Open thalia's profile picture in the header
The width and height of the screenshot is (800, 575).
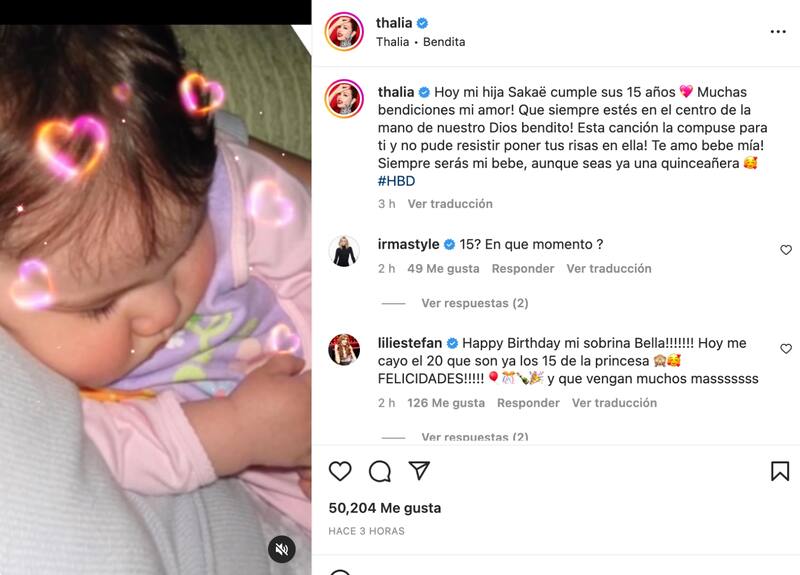[x=344, y=32]
